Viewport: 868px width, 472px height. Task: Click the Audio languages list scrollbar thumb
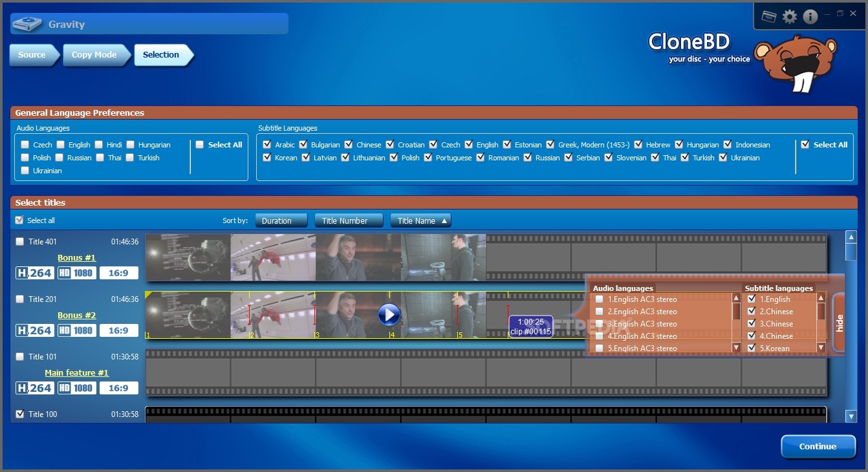pos(736,311)
